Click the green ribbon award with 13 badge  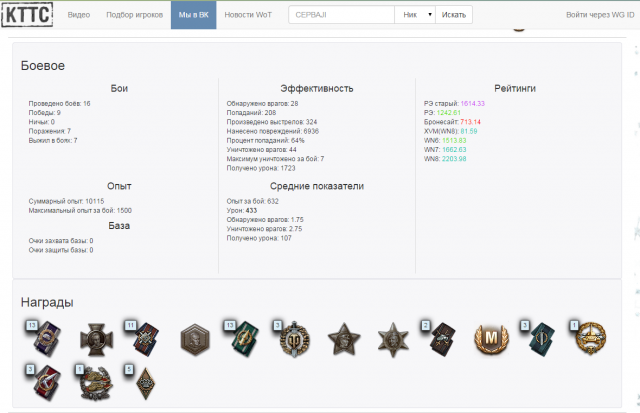(x=245, y=339)
